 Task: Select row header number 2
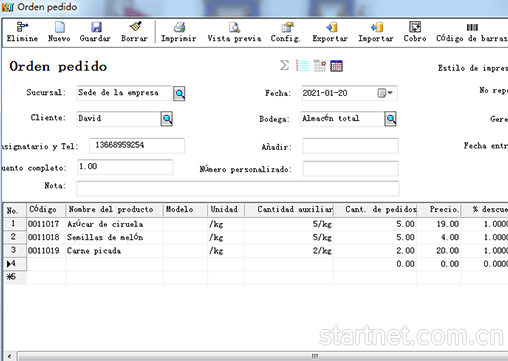tap(15, 237)
